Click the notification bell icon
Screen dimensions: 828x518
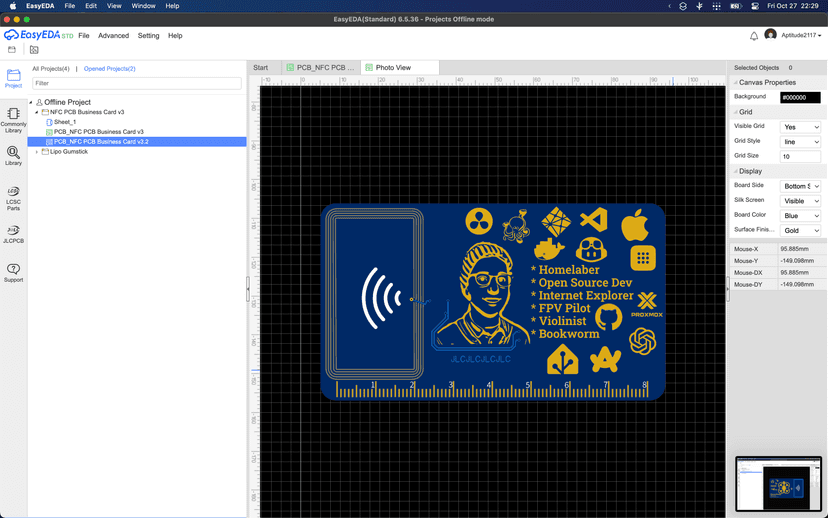tap(754, 36)
